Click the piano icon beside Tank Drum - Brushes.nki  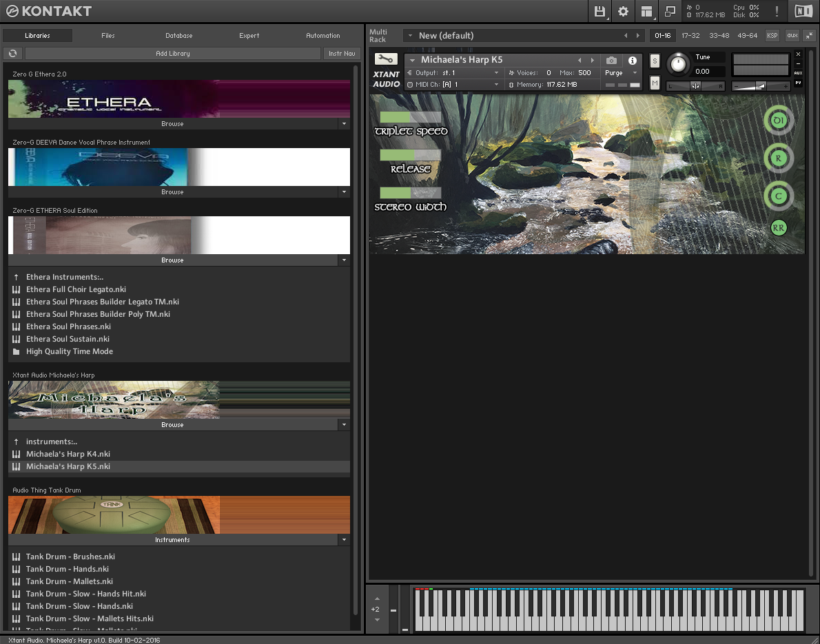click(x=17, y=557)
